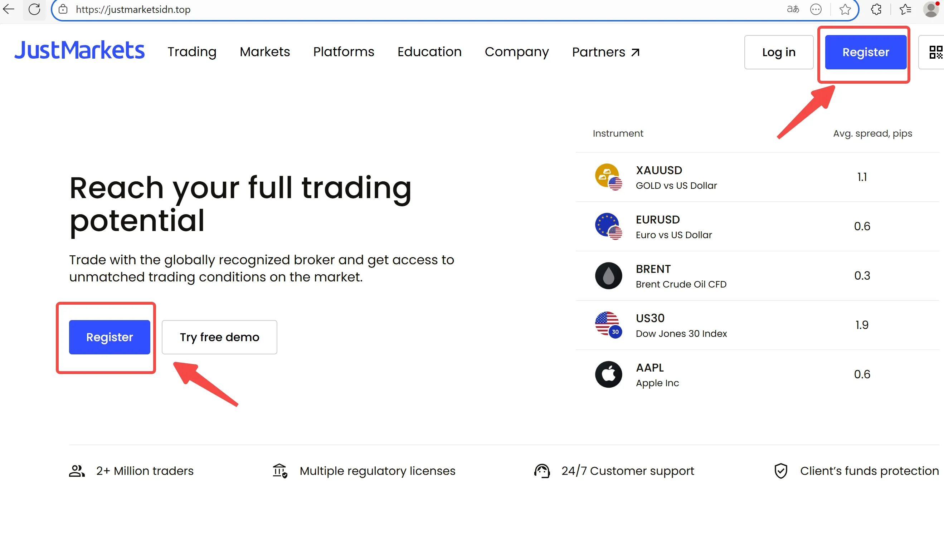The width and height of the screenshot is (944, 560).
Task: Go to the JustMarkets home logo
Action: 79,50
